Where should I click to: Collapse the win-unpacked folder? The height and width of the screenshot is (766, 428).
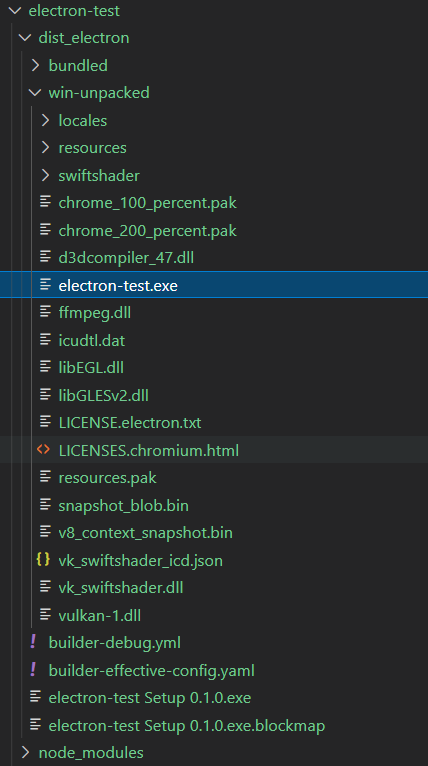[x=35, y=92]
